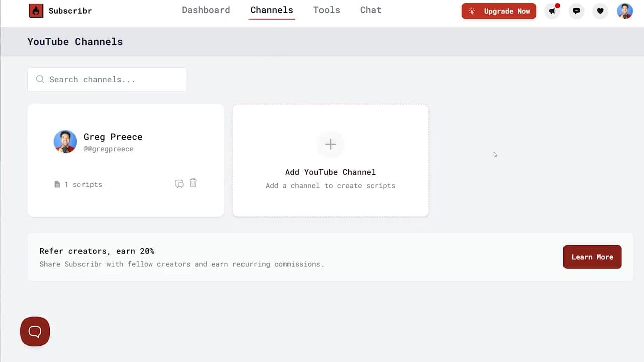Image resolution: width=644 pixels, height=362 pixels.
Task: Delete Greg Preece channel with trash icon
Action: coord(193,183)
